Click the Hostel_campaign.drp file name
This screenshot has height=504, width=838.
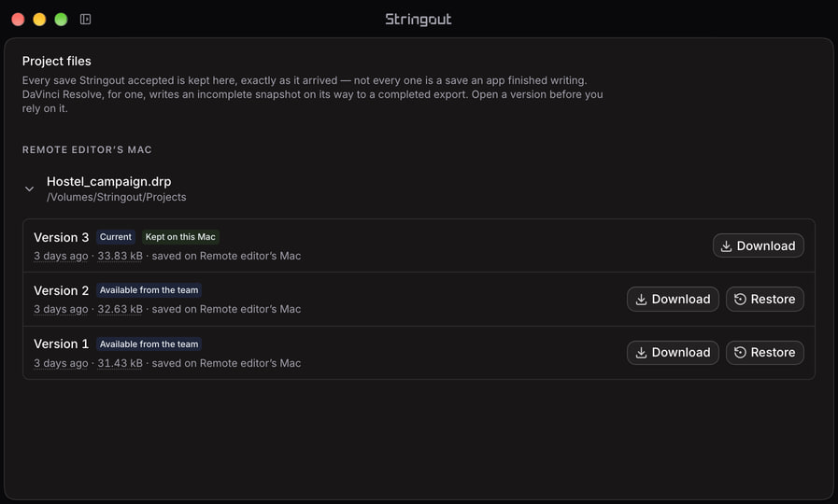tap(109, 181)
